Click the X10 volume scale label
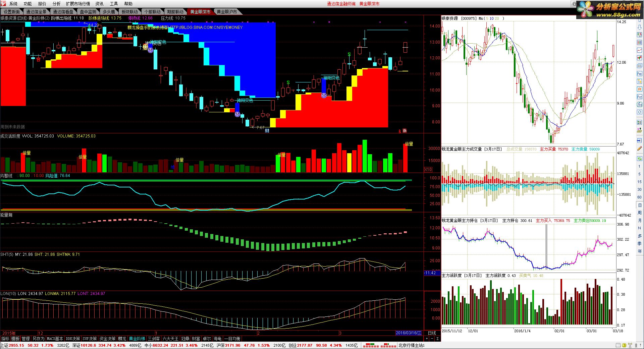 coord(428,170)
